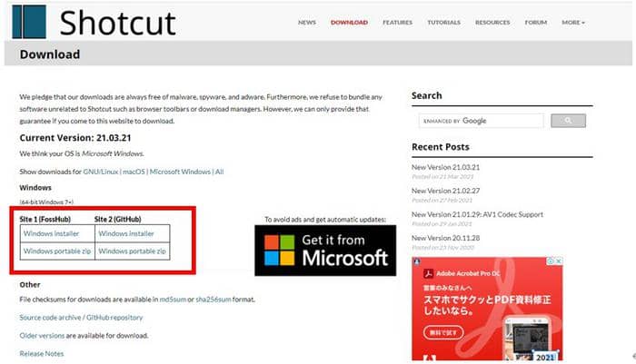Viewport: 636px width, 364px height.
Task: Expand the MORE dropdown menu
Action: [x=573, y=22]
